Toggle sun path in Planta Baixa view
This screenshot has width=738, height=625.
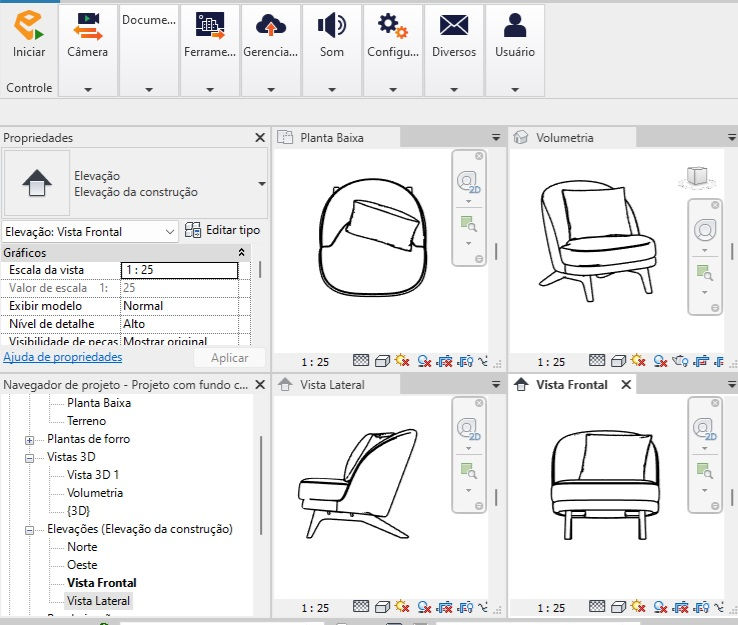402,361
